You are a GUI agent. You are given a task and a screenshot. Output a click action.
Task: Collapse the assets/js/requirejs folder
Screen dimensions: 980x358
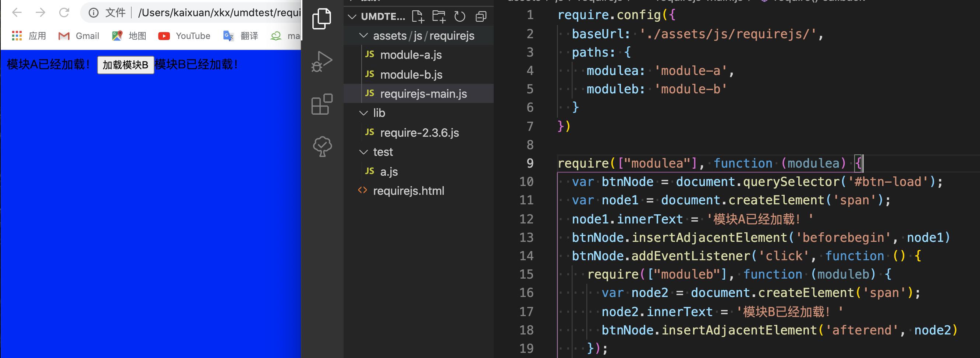click(x=364, y=36)
